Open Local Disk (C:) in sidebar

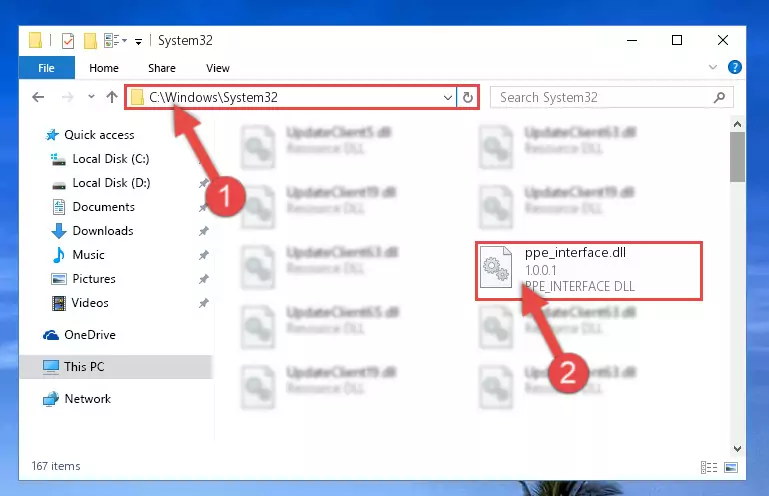(111, 158)
